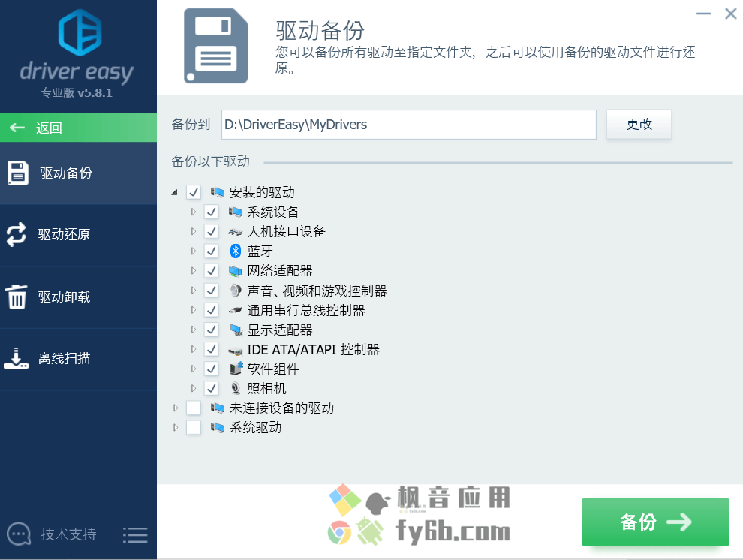Check the 未连接设备的驱动 checkbox
This screenshot has height=560, width=743.
coord(194,408)
